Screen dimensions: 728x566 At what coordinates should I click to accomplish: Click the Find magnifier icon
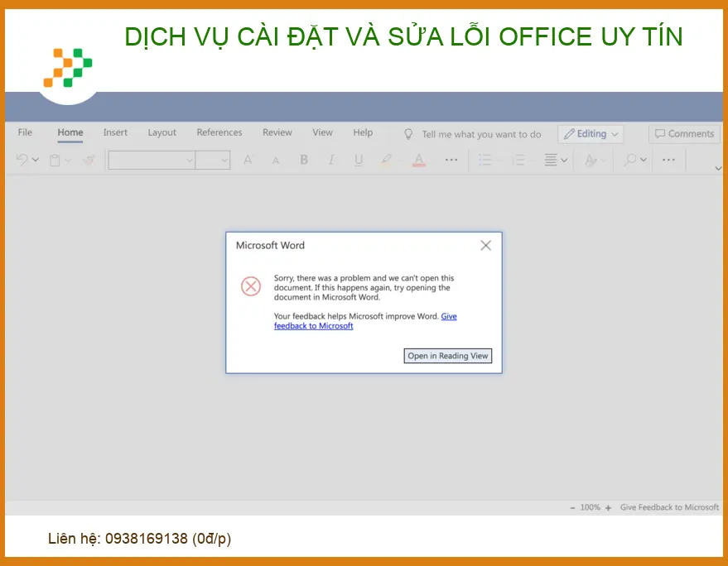[630, 160]
